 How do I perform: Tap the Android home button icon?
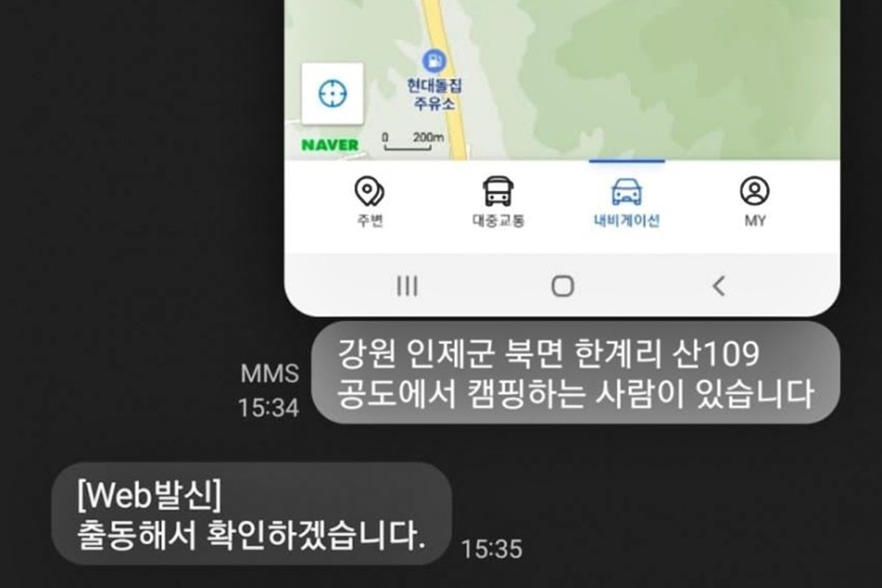point(562,286)
